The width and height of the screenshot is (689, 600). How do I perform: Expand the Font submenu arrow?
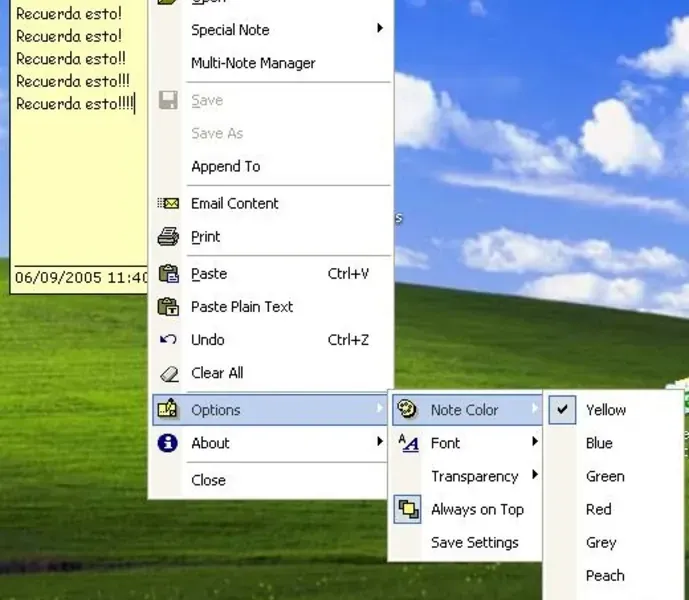(x=535, y=441)
